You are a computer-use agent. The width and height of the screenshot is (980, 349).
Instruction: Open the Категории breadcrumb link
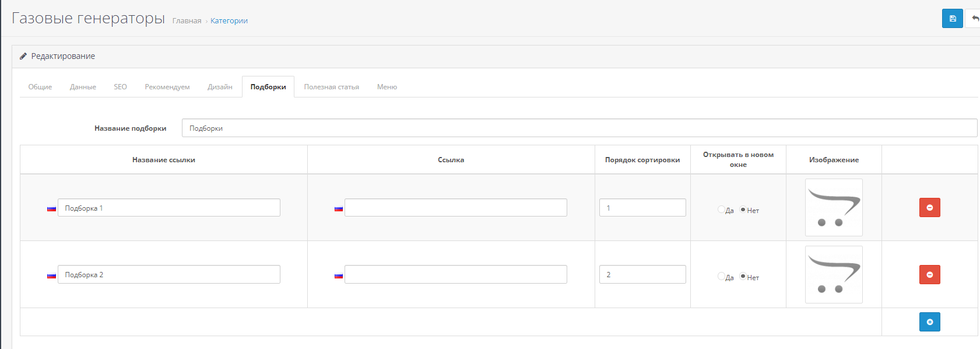coord(229,21)
